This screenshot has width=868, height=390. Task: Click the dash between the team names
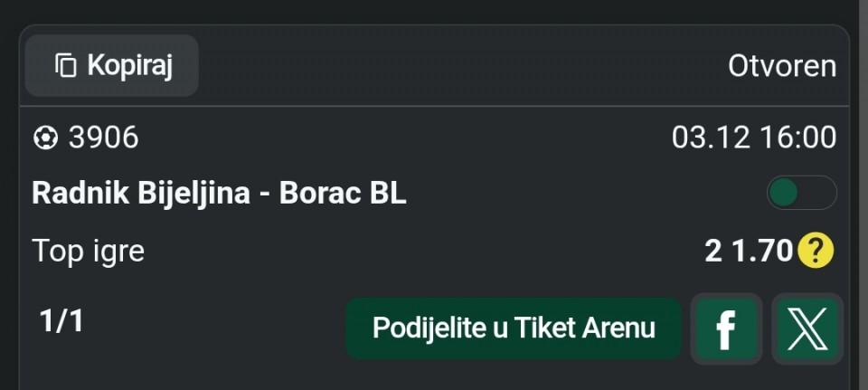[264, 194]
